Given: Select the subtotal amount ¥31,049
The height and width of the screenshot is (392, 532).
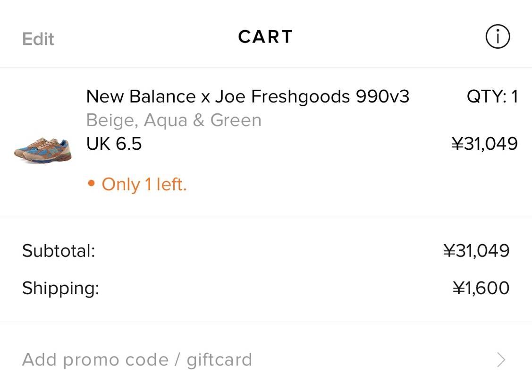Looking at the screenshot, I should tap(476, 251).
